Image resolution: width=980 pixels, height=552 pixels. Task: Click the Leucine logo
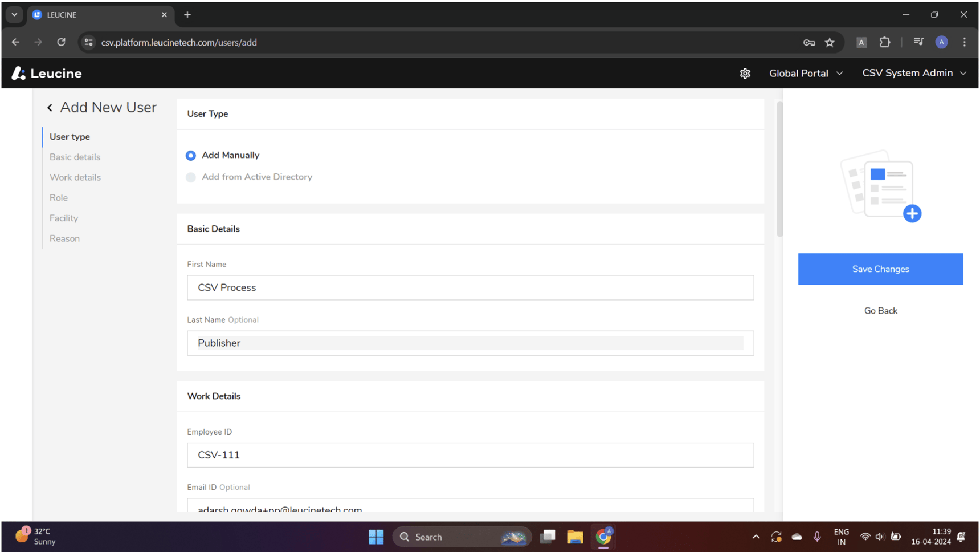[x=47, y=74]
